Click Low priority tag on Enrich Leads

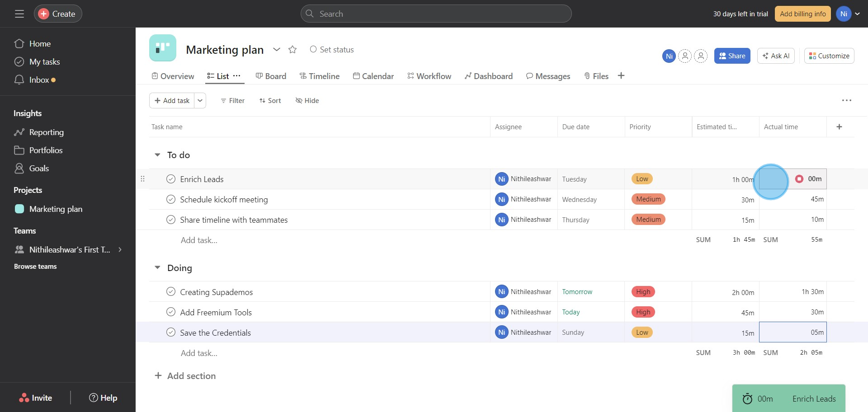click(642, 179)
